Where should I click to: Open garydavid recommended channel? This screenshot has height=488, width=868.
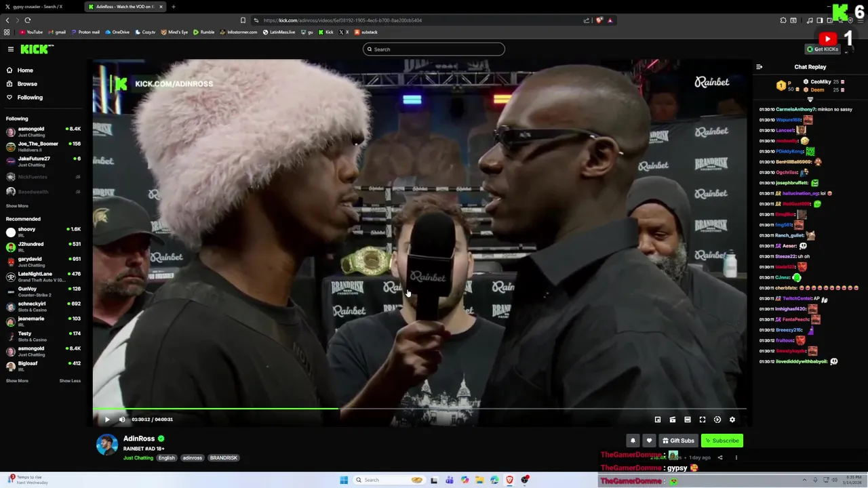pyautogui.click(x=43, y=262)
